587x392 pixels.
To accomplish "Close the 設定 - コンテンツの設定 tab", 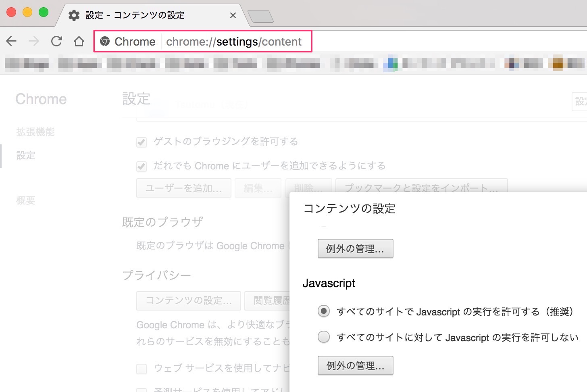I will click(233, 15).
